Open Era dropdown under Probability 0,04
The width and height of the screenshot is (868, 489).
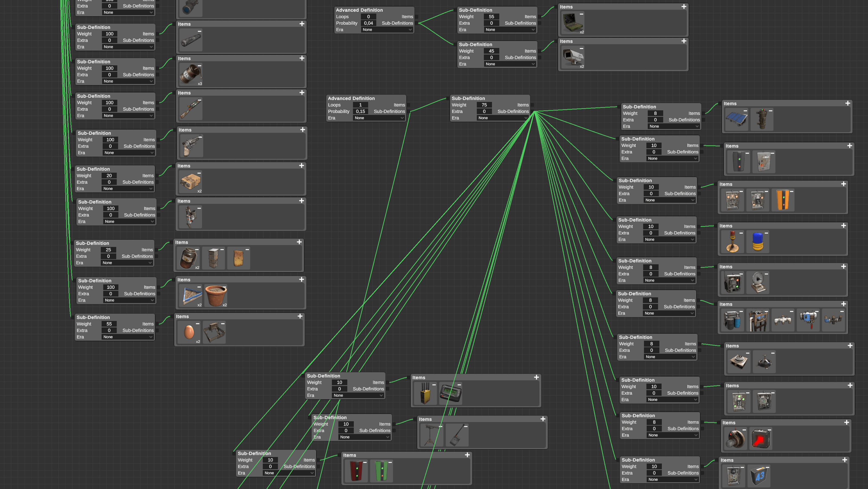(387, 30)
